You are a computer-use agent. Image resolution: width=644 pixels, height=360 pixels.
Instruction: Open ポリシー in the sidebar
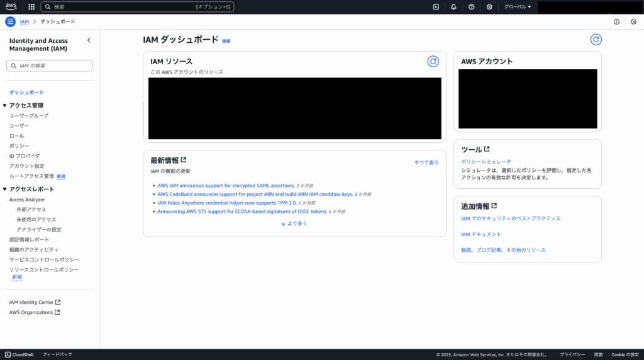pyautogui.click(x=19, y=146)
